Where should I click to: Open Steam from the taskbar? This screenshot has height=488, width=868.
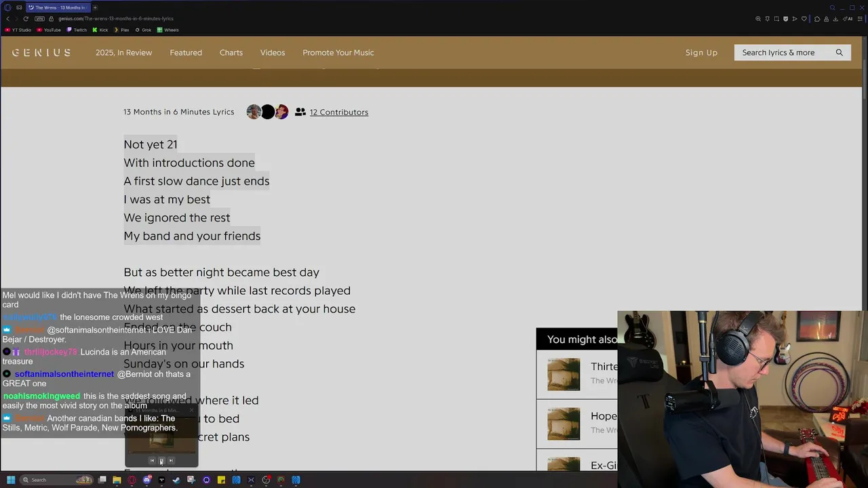176,480
